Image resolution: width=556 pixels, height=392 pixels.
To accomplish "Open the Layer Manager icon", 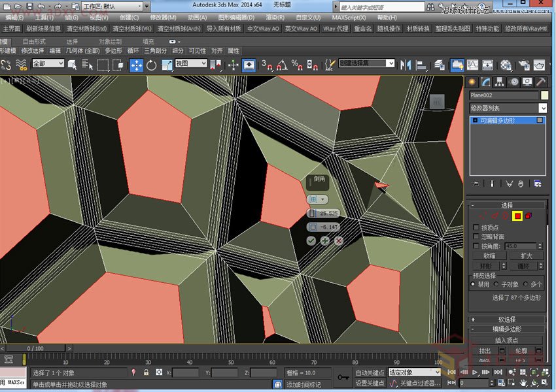I will (x=440, y=65).
